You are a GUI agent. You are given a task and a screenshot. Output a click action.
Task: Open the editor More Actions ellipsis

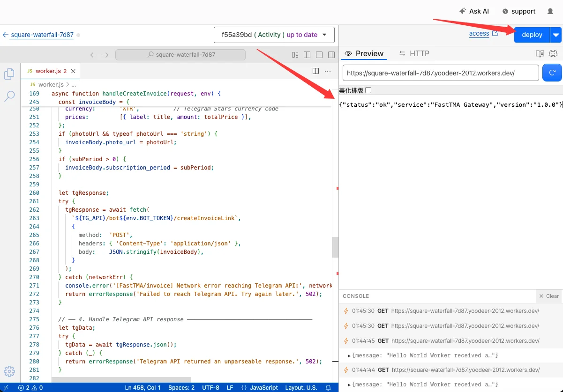point(328,71)
